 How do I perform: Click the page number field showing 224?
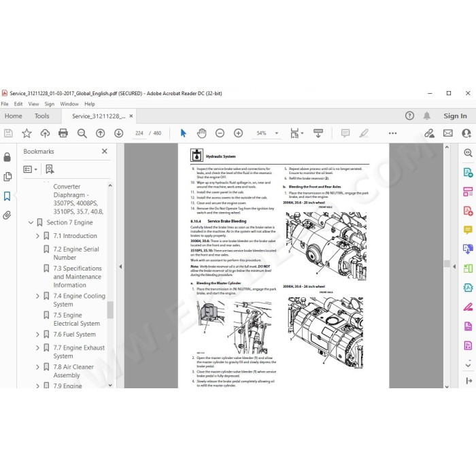(139, 133)
